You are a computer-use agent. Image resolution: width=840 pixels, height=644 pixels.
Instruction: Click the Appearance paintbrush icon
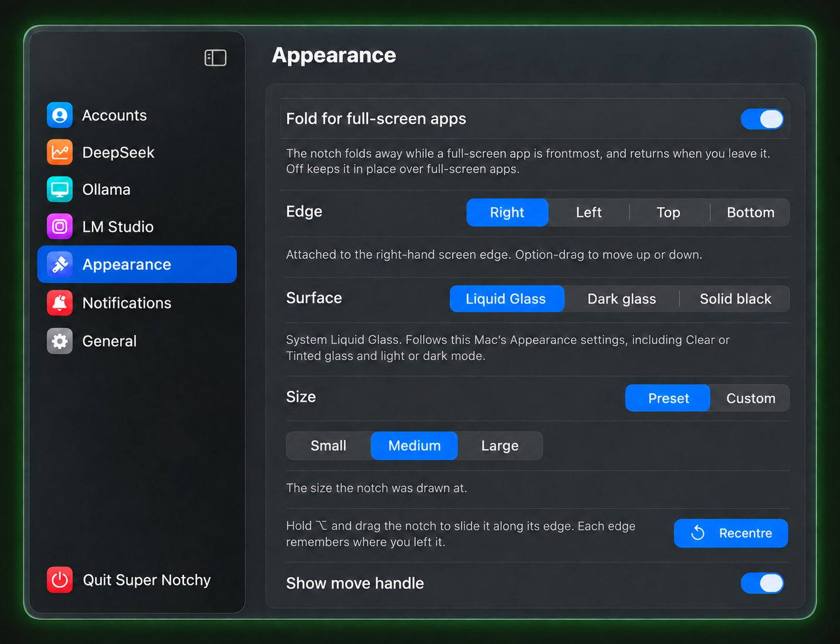click(60, 265)
